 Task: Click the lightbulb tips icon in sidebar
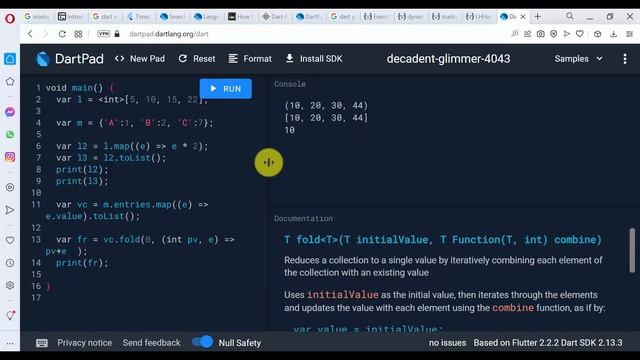(10, 315)
